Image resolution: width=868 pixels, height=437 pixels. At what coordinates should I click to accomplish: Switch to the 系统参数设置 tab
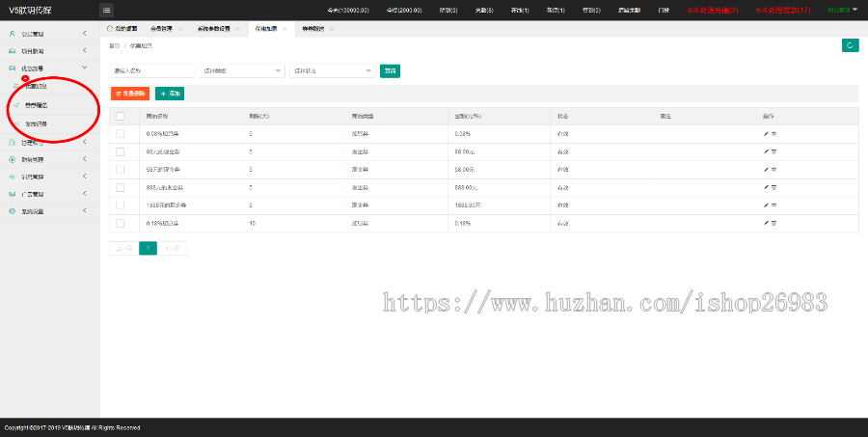coord(214,29)
